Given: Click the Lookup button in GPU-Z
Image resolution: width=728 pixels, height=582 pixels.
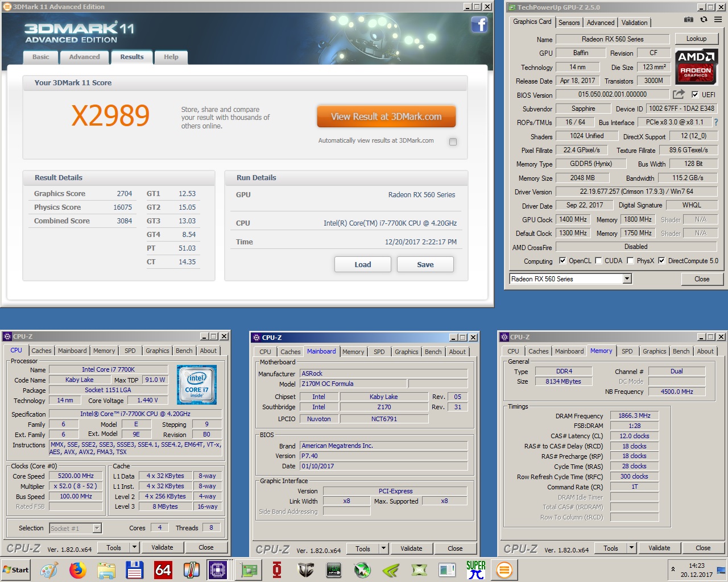Looking at the screenshot, I should (696, 39).
